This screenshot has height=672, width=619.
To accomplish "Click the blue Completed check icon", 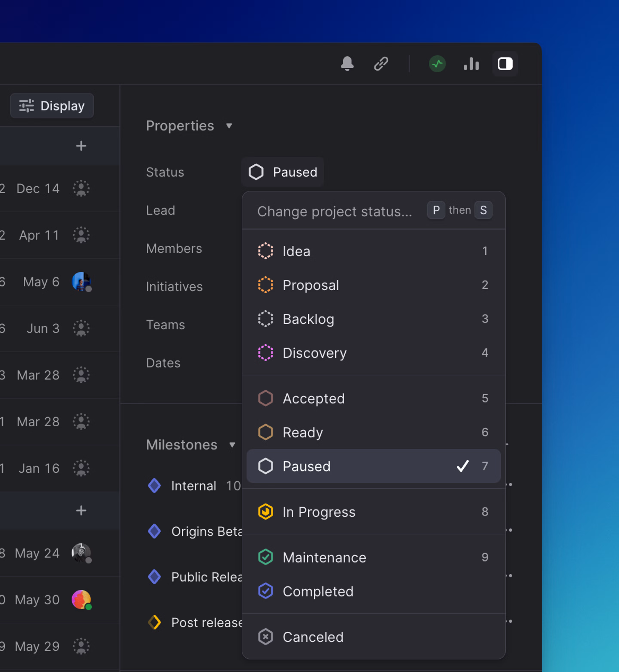I will tap(265, 591).
